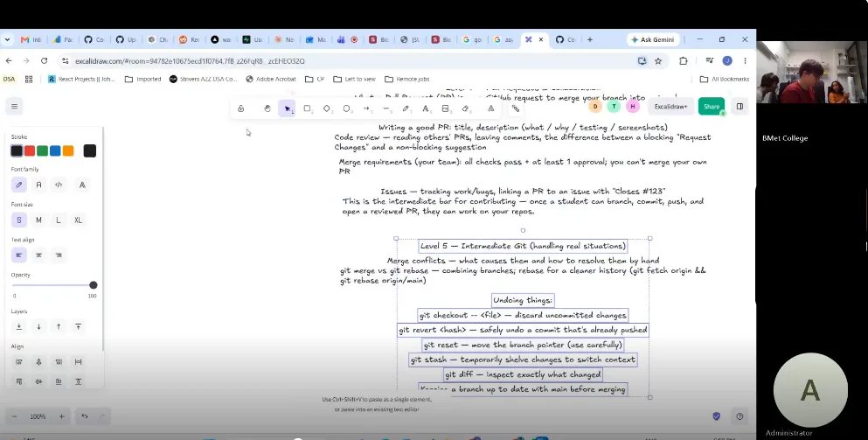Viewport: 868px width, 440px height.
Task: Open the current stroke color picker
Action: [90, 150]
